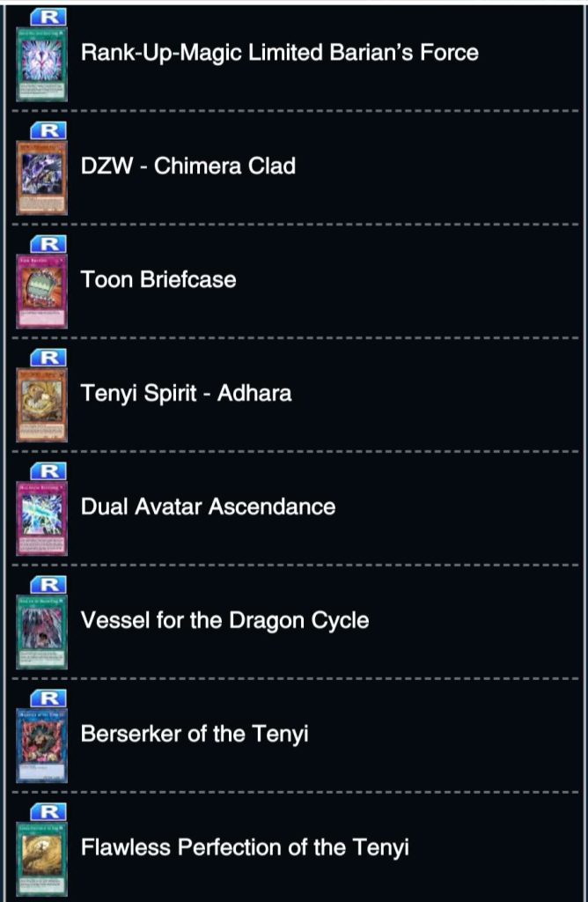Open the Toon Briefcase card artwork
This screenshot has height=902, width=588.
[x=41, y=291]
